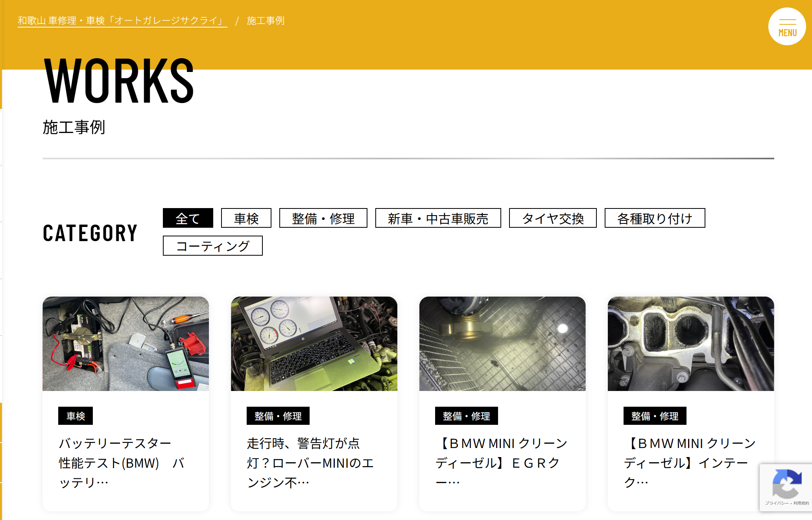This screenshot has width=812, height=520.
Task: Click 整備・修理 tag on Rover MINI card
Action: coord(278,416)
